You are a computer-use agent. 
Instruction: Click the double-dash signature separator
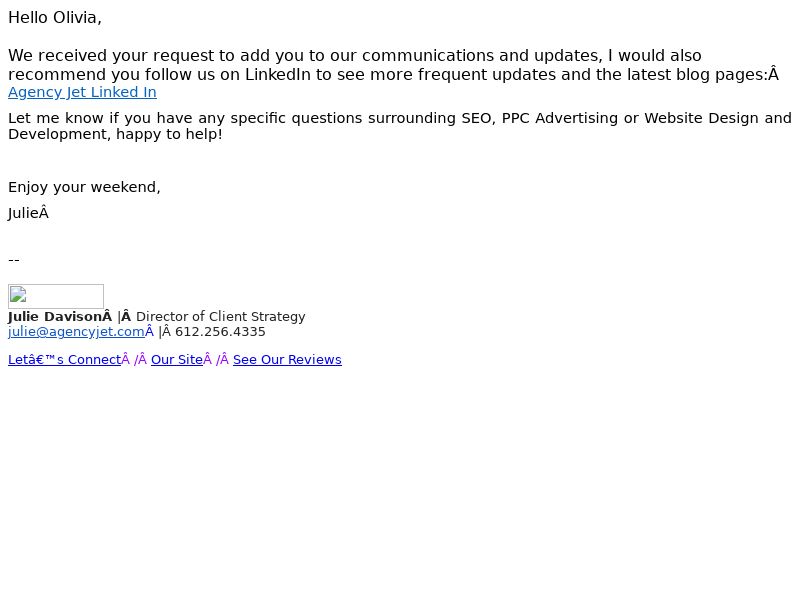pyautogui.click(x=14, y=260)
